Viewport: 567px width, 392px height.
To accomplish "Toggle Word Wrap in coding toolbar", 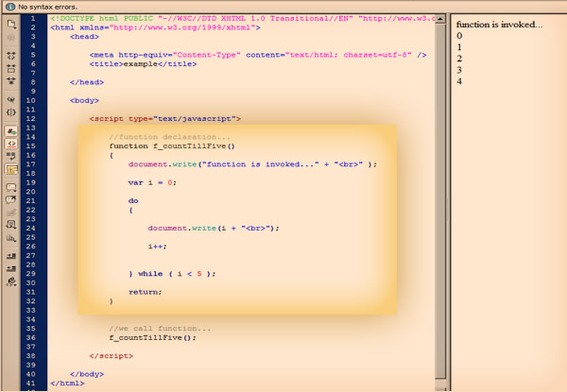I will point(11,156).
